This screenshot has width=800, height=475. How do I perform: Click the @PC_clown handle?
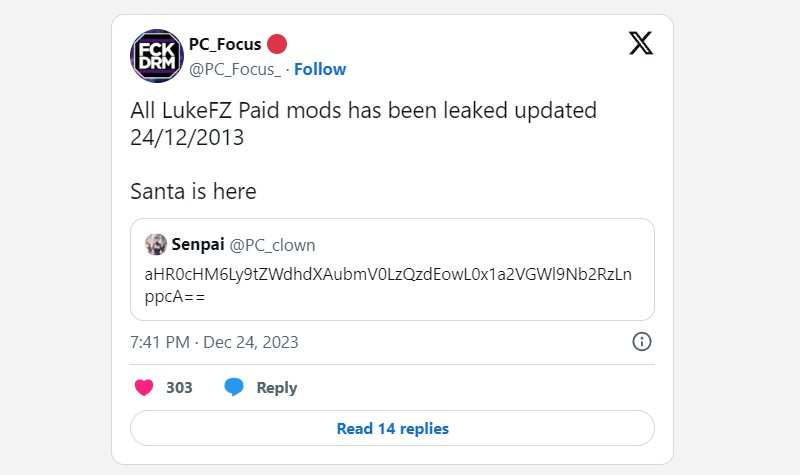272,245
